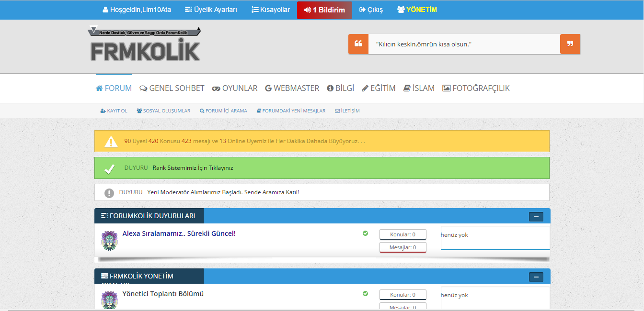
Task: Click green status icon on Alexa Sıralamamız row
Action: (365, 233)
